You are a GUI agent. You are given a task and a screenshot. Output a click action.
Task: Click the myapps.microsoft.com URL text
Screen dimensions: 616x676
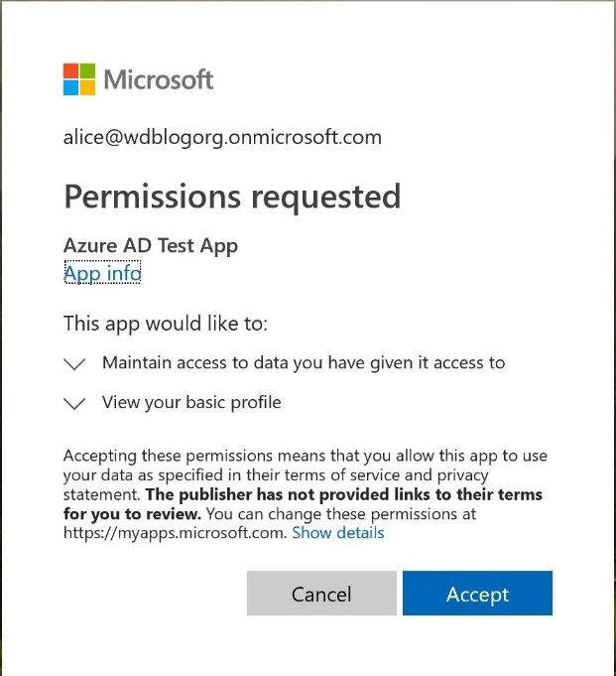pyautogui.click(x=175, y=533)
